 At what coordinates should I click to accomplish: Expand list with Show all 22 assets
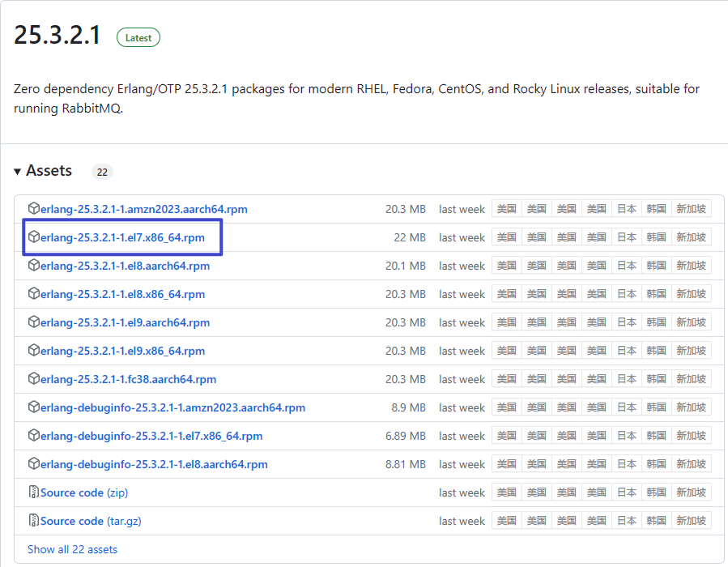point(72,549)
